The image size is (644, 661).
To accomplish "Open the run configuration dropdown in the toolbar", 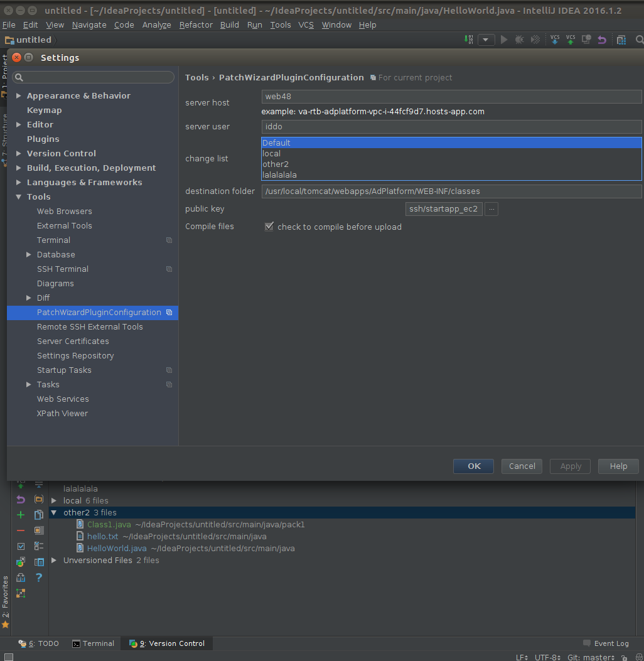I will [x=486, y=40].
